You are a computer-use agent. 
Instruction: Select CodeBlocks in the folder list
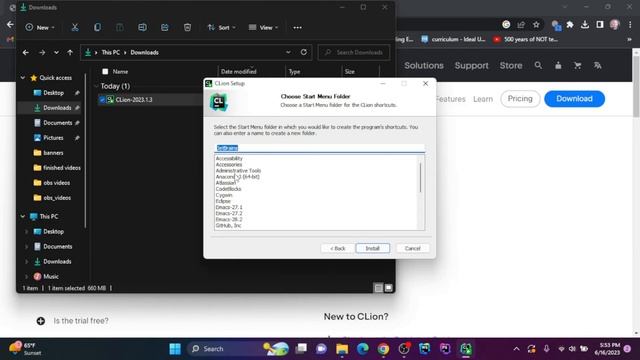click(x=229, y=189)
